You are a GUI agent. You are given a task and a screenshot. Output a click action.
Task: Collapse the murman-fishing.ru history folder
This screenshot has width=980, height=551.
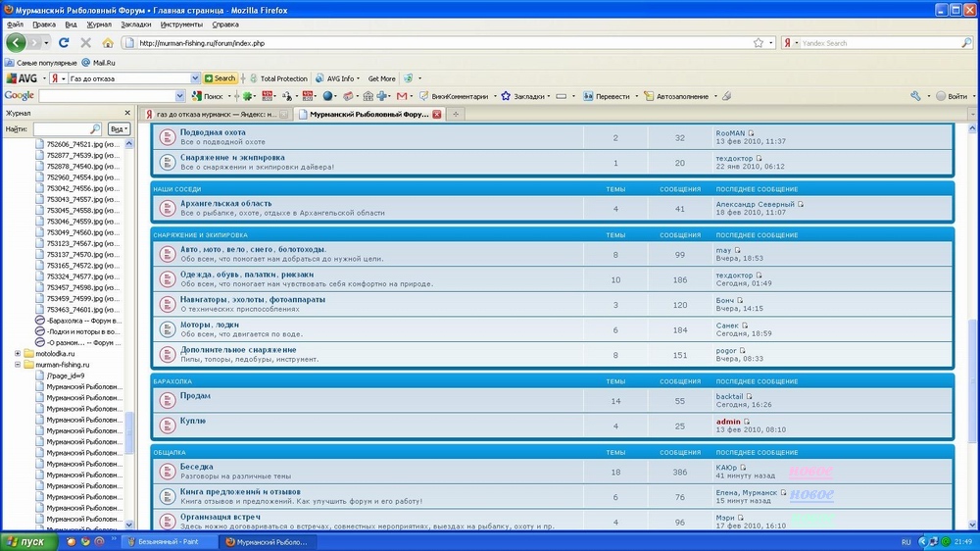(18, 365)
